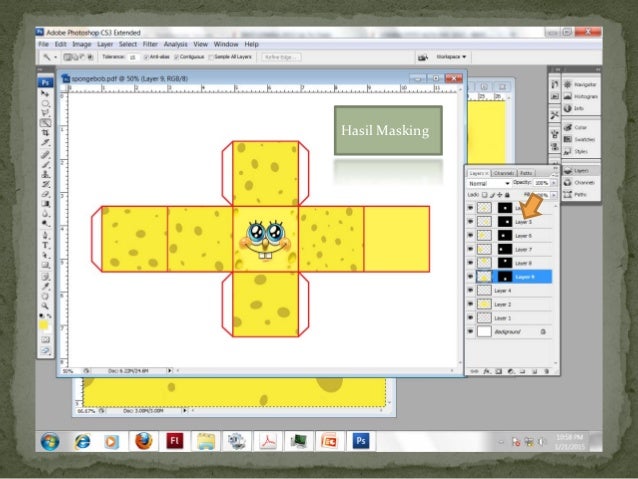Open the Opacity slider arrow

pos(553,183)
